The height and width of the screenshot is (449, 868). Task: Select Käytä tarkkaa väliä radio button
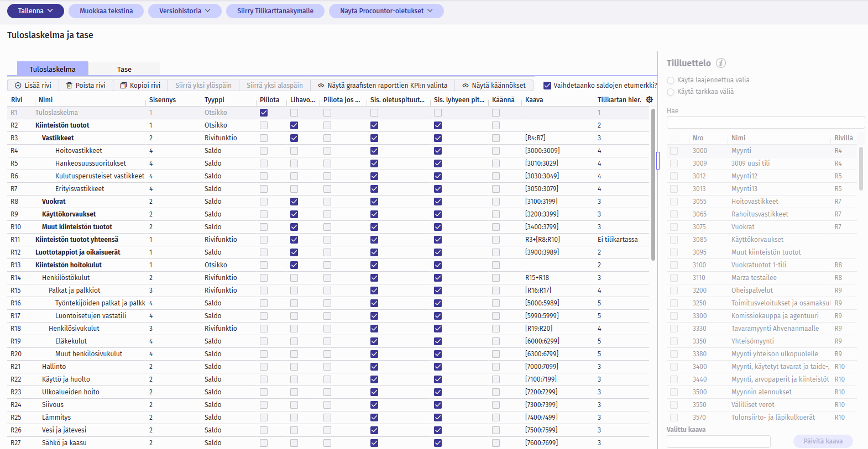pos(671,92)
